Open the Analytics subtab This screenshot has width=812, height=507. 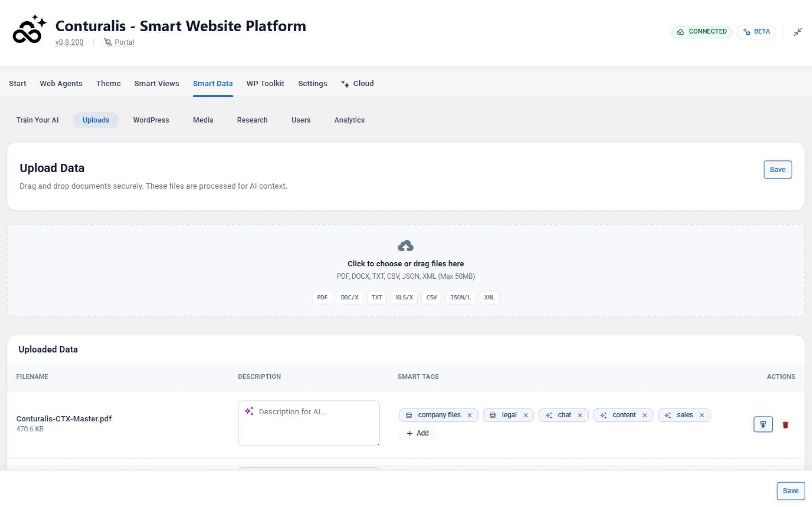tap(349, 120)
